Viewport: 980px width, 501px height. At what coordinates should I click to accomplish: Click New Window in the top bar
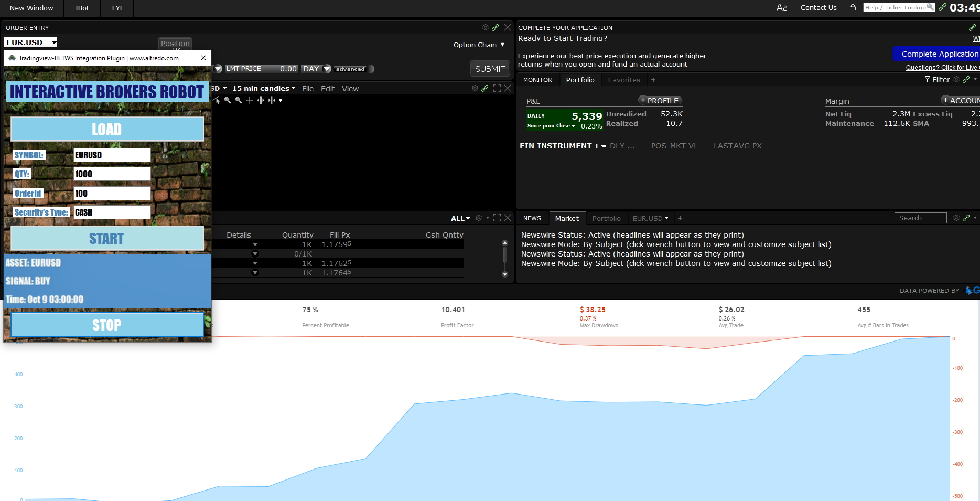click(31, 8)
